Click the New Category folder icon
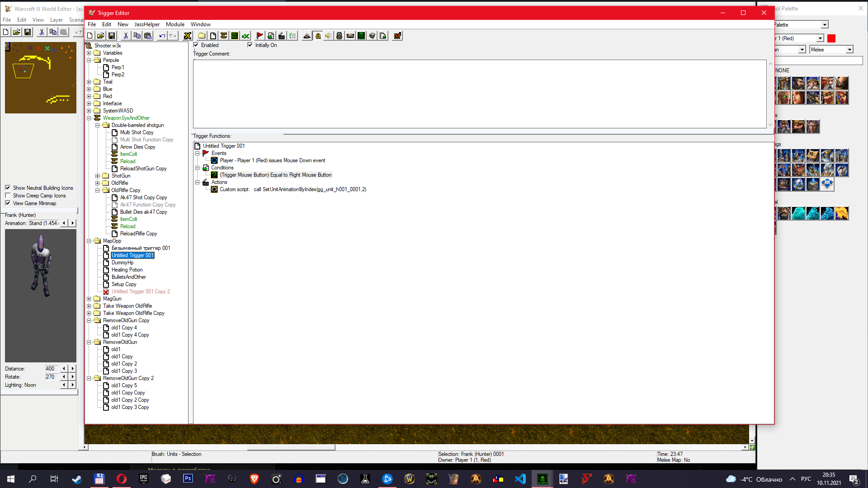Screen dimensions: 868x488 pos(202,36)
